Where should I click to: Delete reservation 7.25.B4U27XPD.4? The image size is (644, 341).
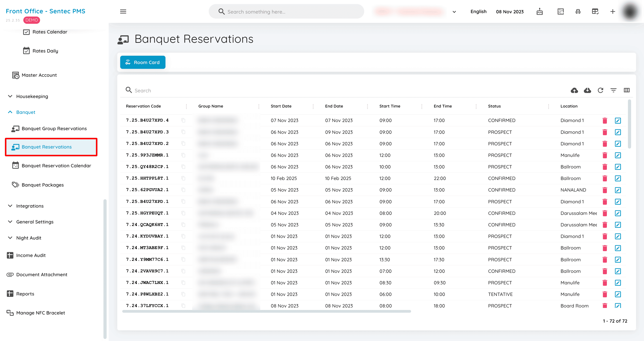[605, 120]
